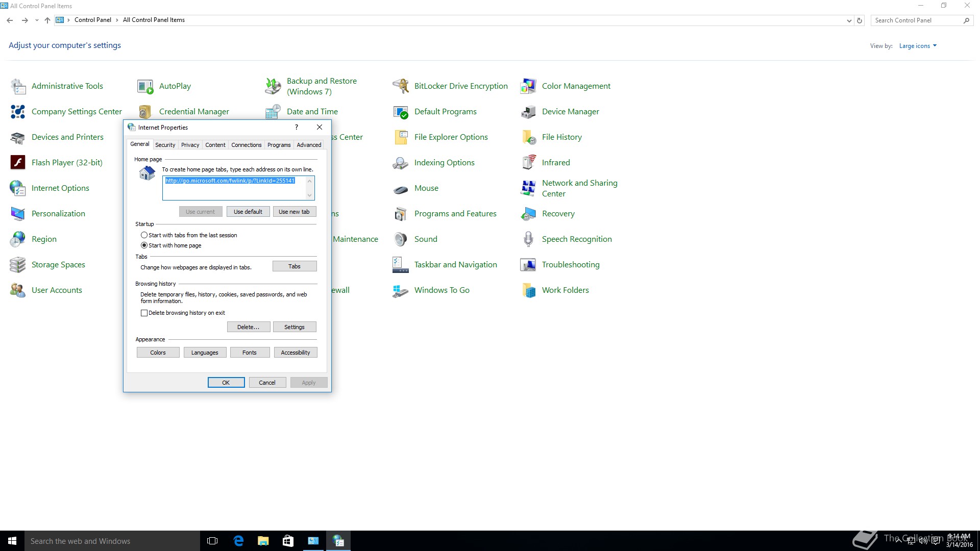The height and width of the screenshot is (551, 980).
Task: Open the File Explorer Options icon
Action: (x=401, y=137)
